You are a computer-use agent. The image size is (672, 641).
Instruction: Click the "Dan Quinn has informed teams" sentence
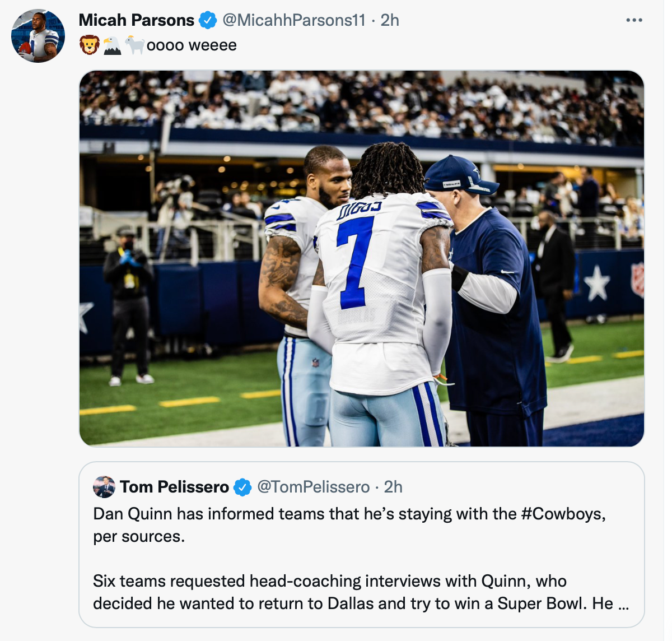click(305, 514)
